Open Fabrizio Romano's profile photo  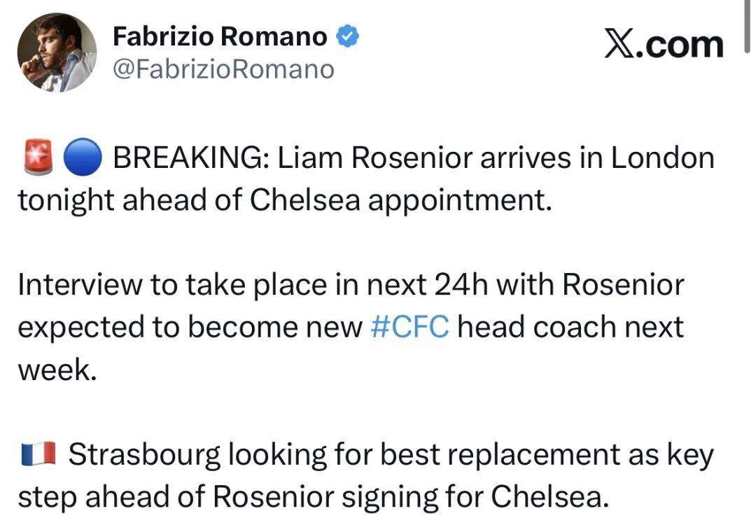coord(57,52)
